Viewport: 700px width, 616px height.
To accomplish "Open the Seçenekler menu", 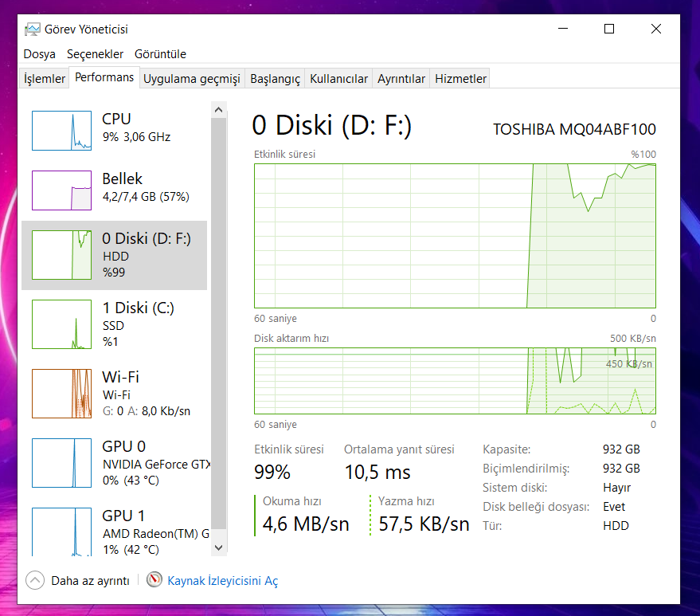I will pyautogui.click(x=95, y=54).
